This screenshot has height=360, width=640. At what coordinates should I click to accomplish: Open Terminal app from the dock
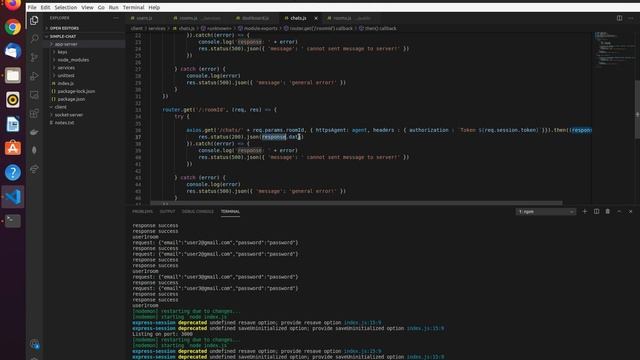pyautogui.click(x=13, y=221)
